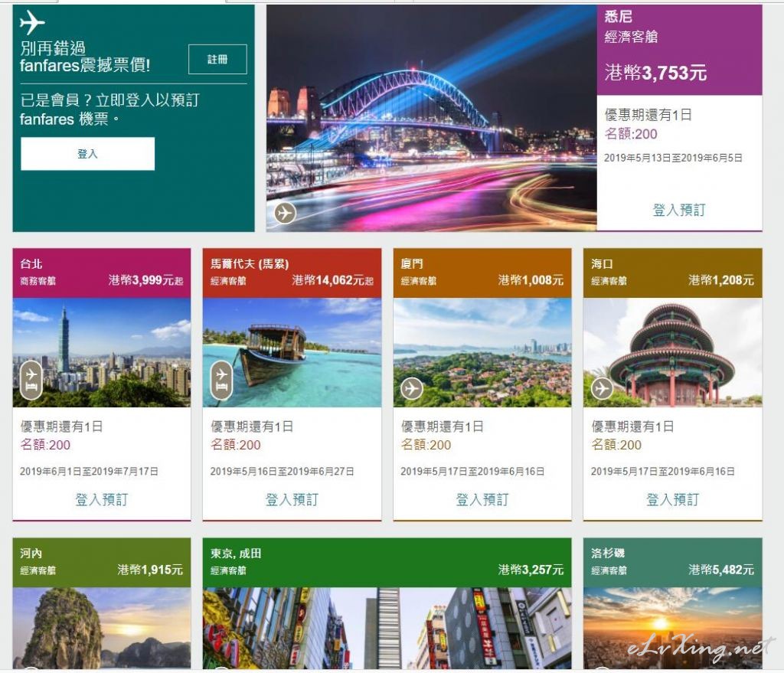Open 登入預訂 link under Haikou card
Screen dimensions: 784x673
(x=672, y=499)
